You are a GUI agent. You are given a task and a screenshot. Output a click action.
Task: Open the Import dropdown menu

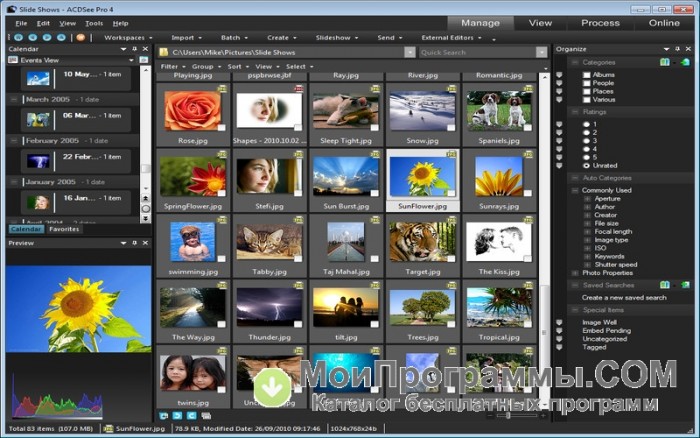pos(186,38)
